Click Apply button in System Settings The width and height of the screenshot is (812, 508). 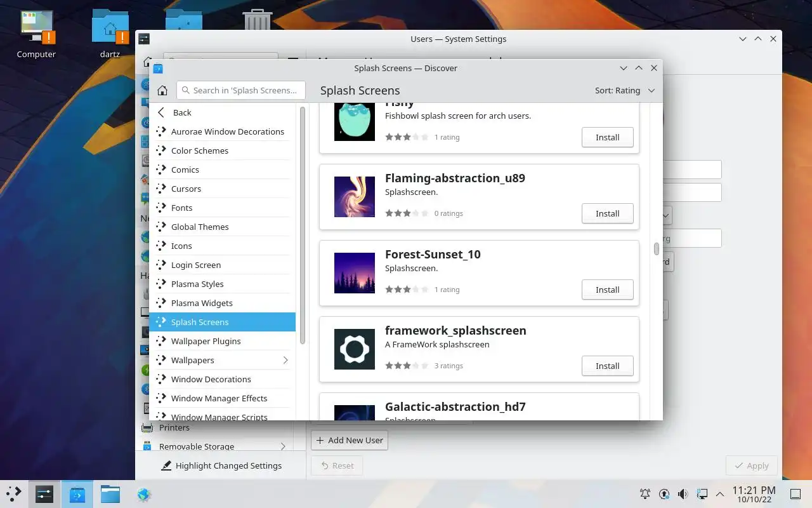pos(751,465)
